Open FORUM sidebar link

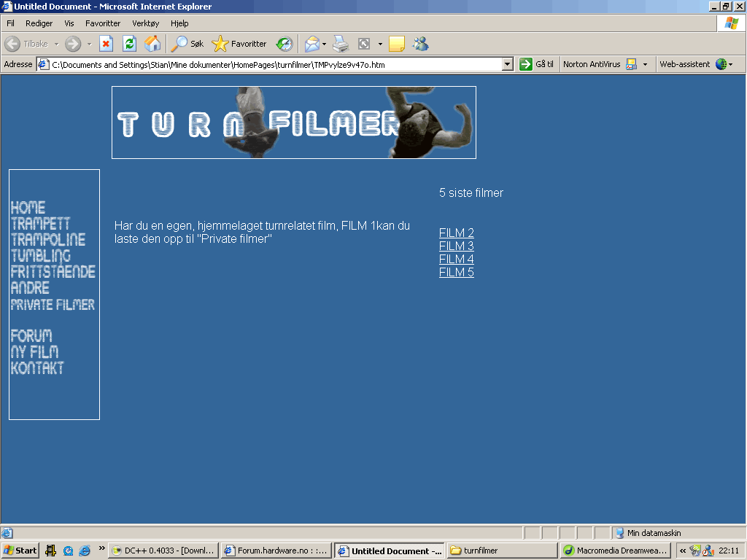[31, 336]
